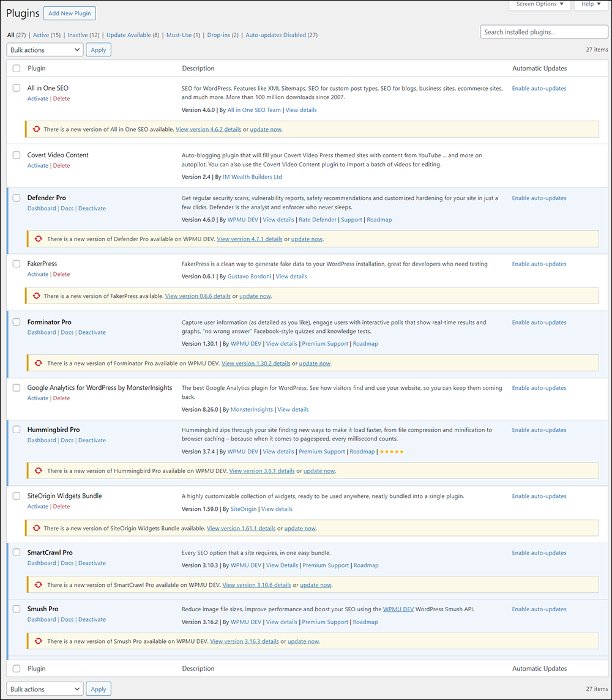Click the update icon in SiteOrigin Widgets Bundle notice
Screen dimensions: 612x700
tap(37, 528)
